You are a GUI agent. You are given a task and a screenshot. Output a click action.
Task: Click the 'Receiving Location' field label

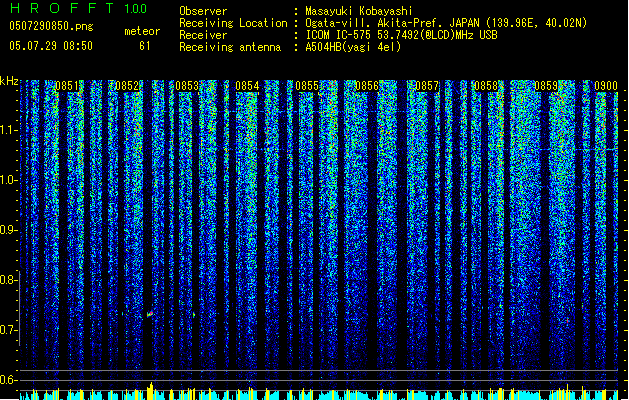click(x=233, y=23)
